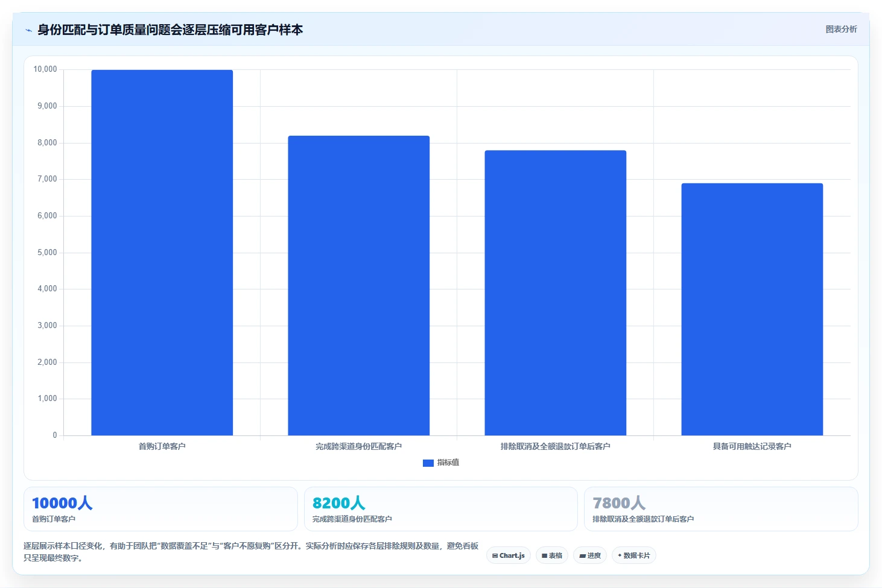
Task: Click the 0 y-axis tick label
Action: tap(55, 435)
